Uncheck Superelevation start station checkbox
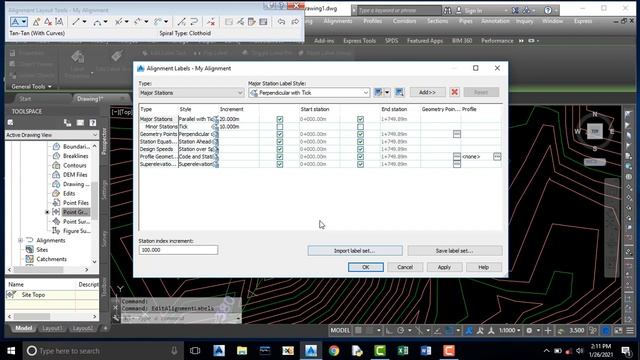 pos(280,164)
